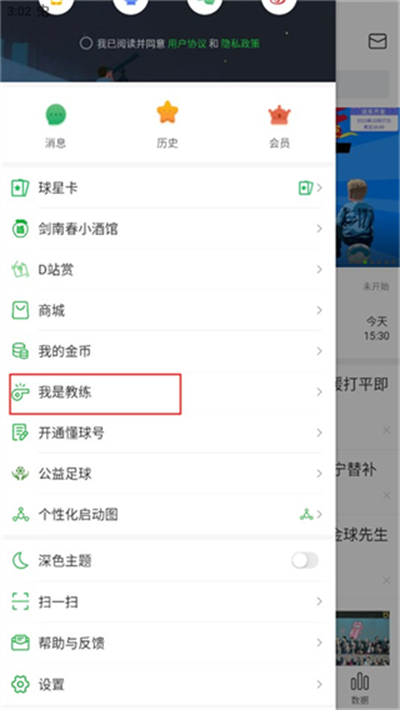Open the 隐私政策 link
Viewport: 400px width, 710px height.
point(241,43)
